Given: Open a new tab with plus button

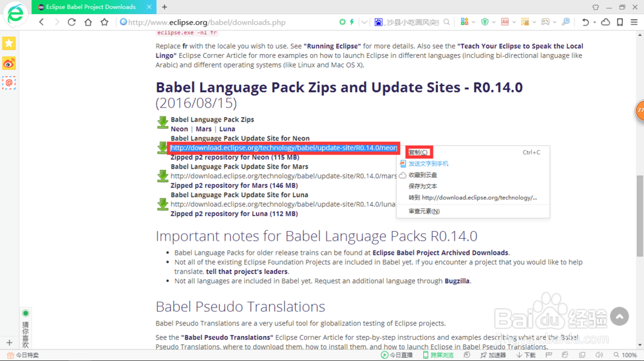Looking at the screenshot, I should (x=164, y=7).
